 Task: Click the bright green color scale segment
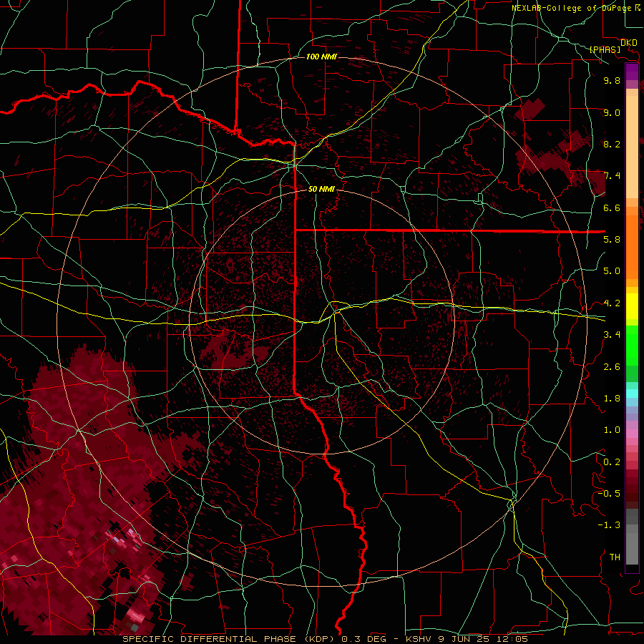pos(632,345)
